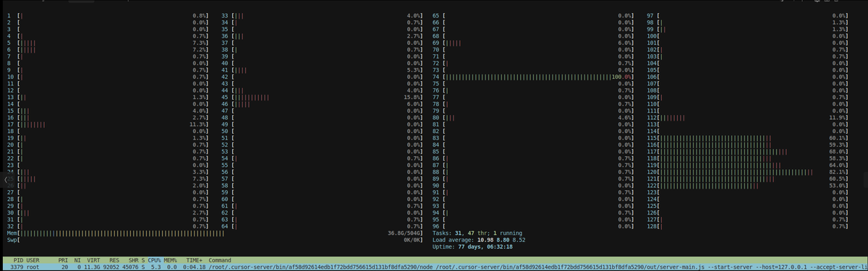The height and width of the screenshot is (271, 868).
Task: Click the CPU 41 row showing 5.3%
Action: tap(323, 69)
